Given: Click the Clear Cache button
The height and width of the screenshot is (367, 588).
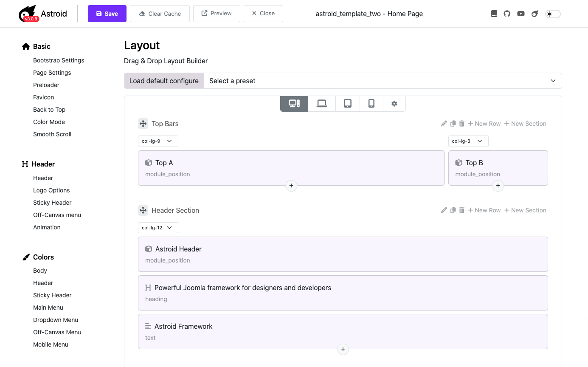Looking at the screenshot, I should pyautogui.click(x=160, y=14).
